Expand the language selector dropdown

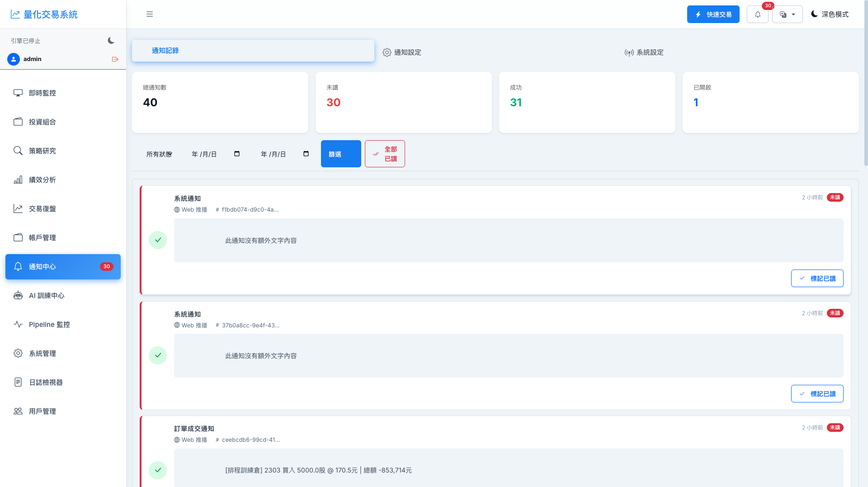[787, 14]
